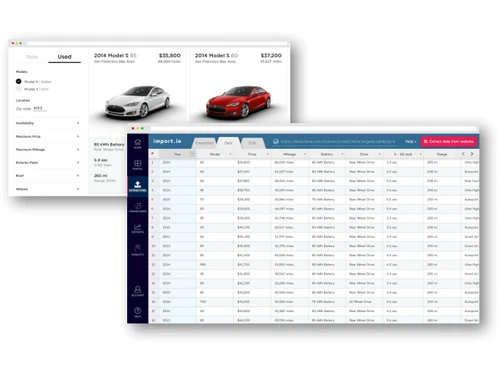Click the Zip code input field
Screen dimensions: 500x375
40,108
